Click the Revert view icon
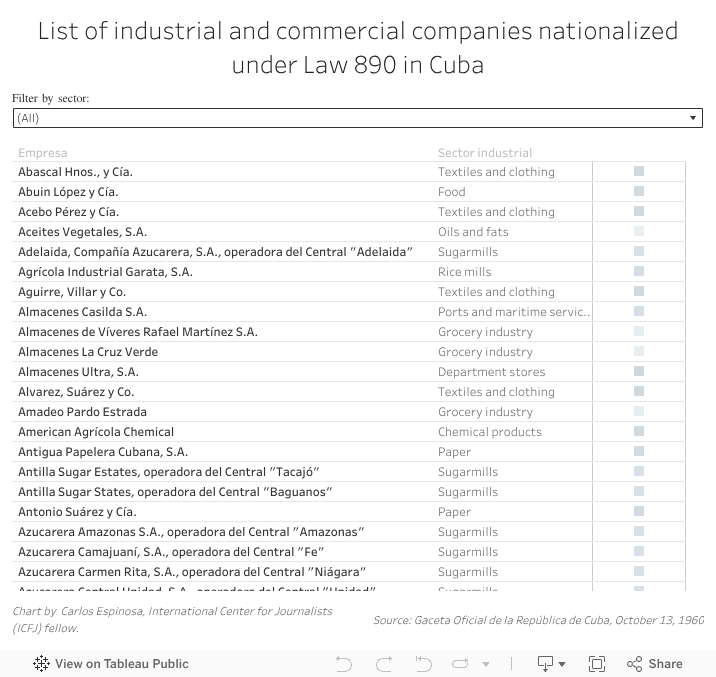The height and width of the screenshot is (677, 716). 423,664
